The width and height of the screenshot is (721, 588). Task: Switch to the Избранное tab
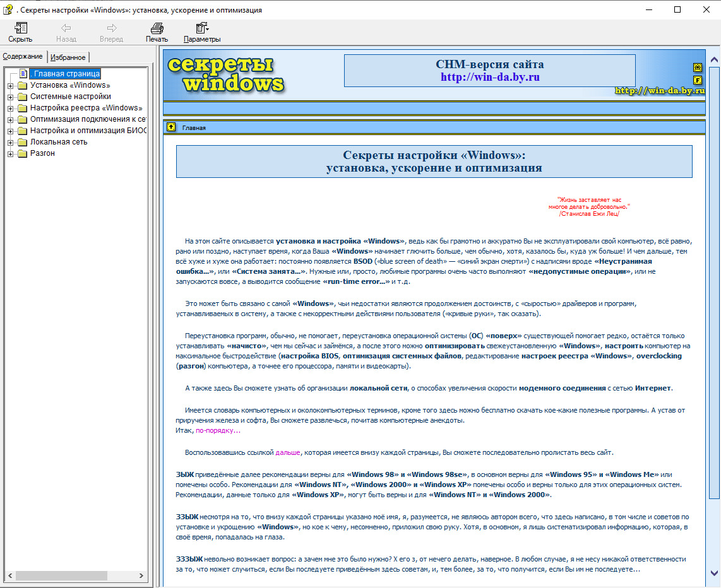(68, 57)
